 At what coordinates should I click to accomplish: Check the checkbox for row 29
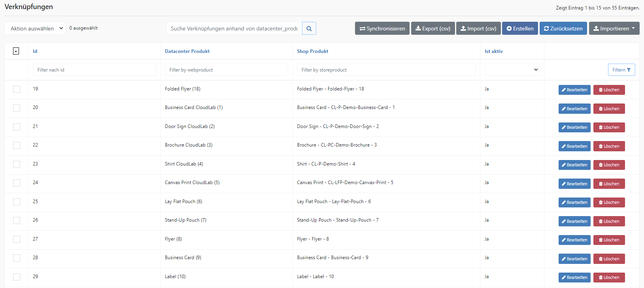tap(17, 277)
